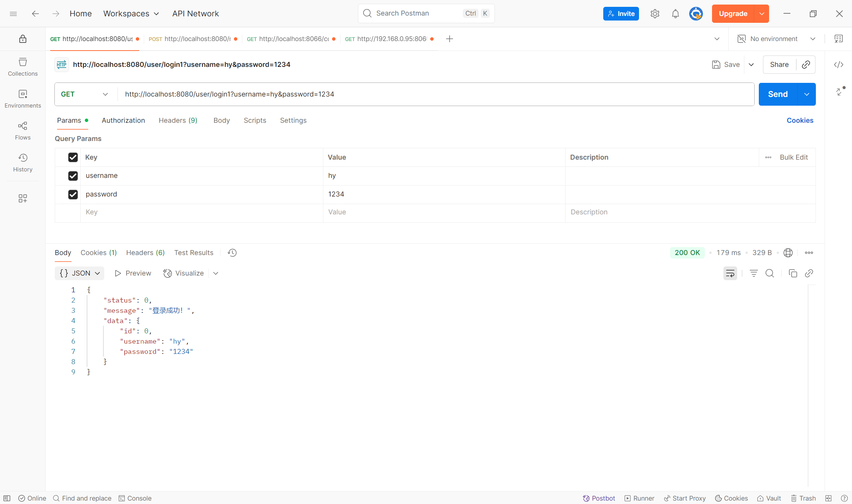
Task: Open the configure sidebar grid icon
Action: [x=23, y=198]
